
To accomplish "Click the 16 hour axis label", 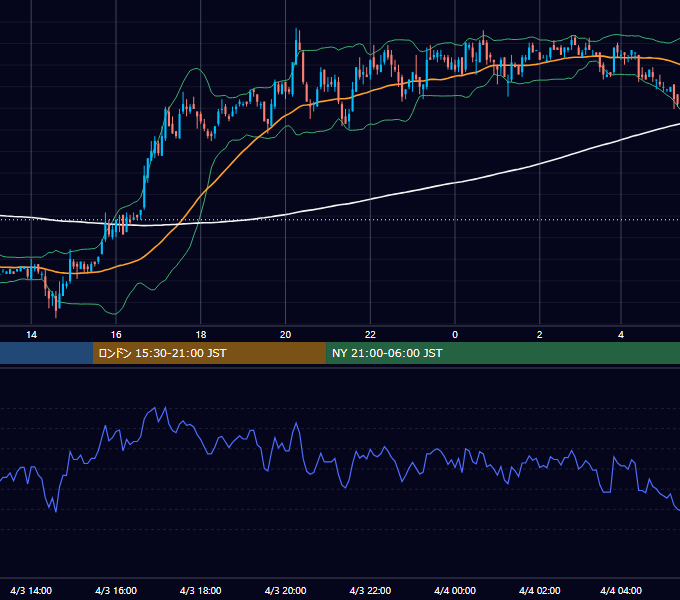I will click(x=116, y=335).
